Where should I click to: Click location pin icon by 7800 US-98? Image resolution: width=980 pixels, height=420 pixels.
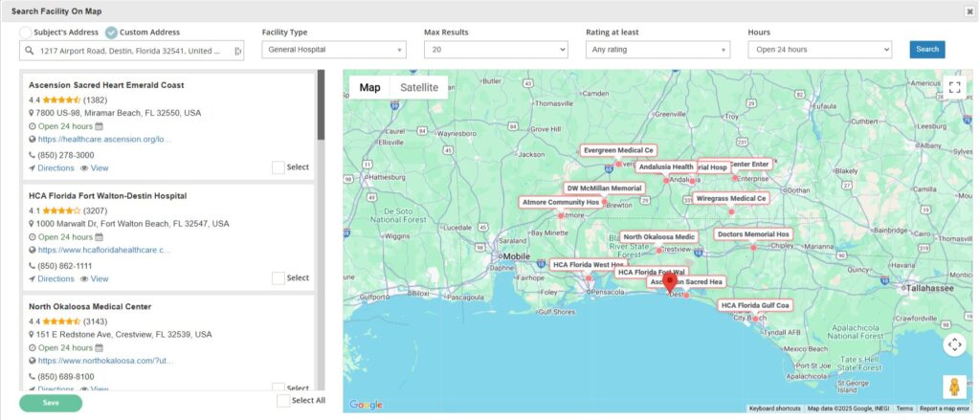pyautogui.click(x=32, y=113)
